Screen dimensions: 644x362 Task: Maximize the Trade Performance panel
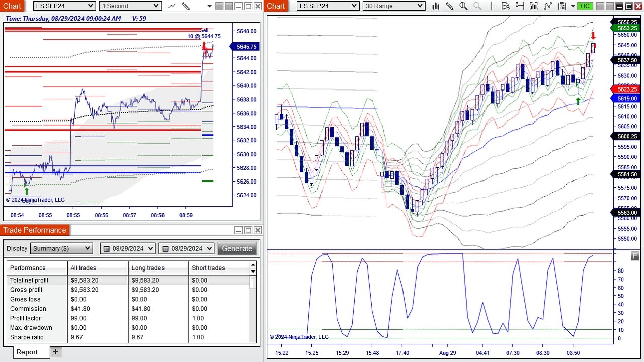coord(248,230)
